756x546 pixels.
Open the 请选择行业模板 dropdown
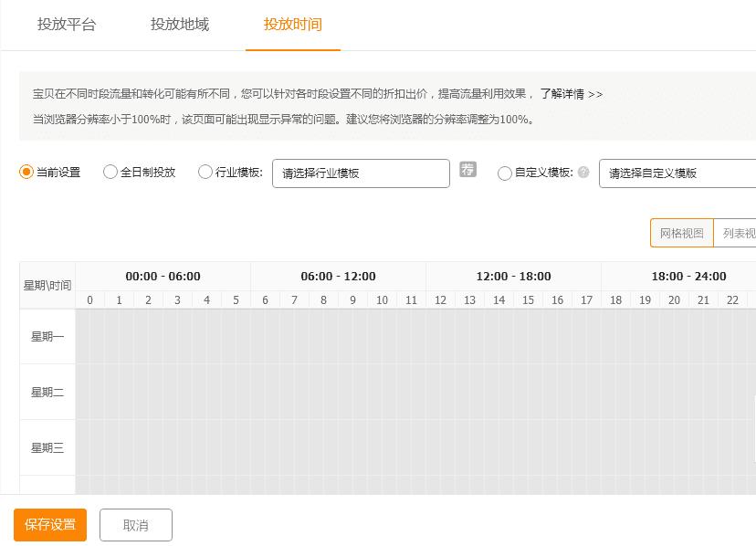pyautogui.click(x=361, y=173)
